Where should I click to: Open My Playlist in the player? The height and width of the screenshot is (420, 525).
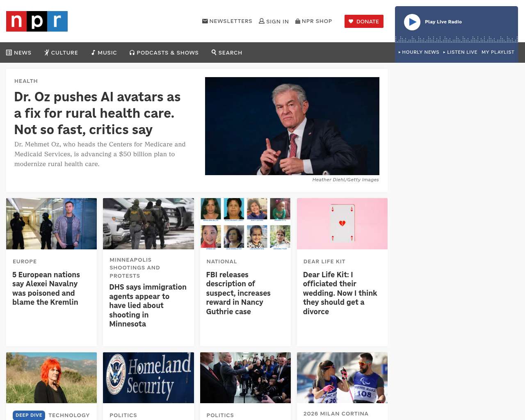[x=498, y=52]
